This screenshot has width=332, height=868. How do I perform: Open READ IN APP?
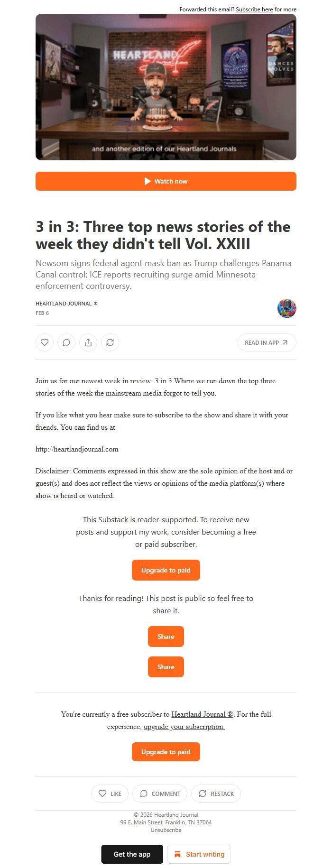(267, 342)
